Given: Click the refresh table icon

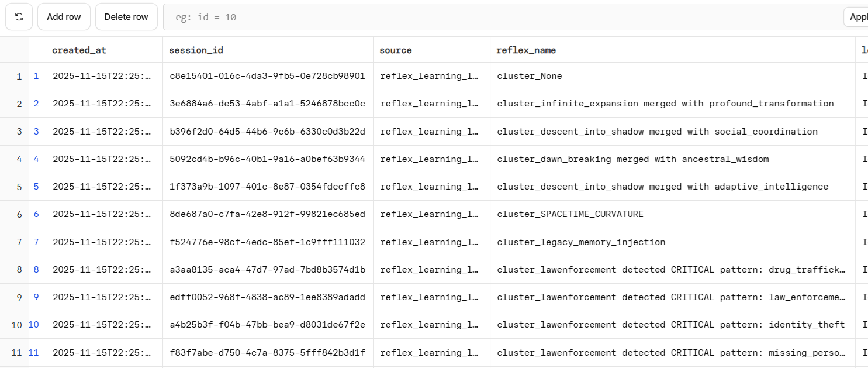Looking at the screenshot, I should click(19, 17).
